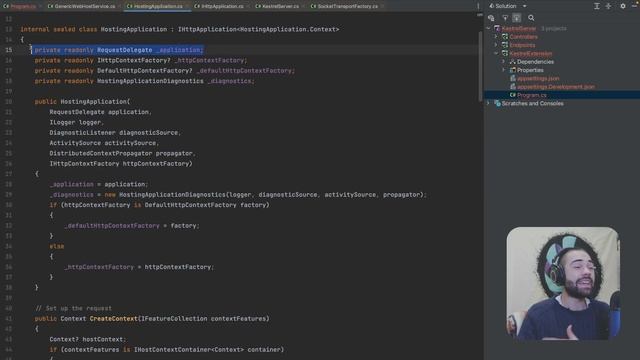This screenshot has width=640, height=360.
Task: Click the filter icon in explorer toolbar
Action: (x=505, y=18)
